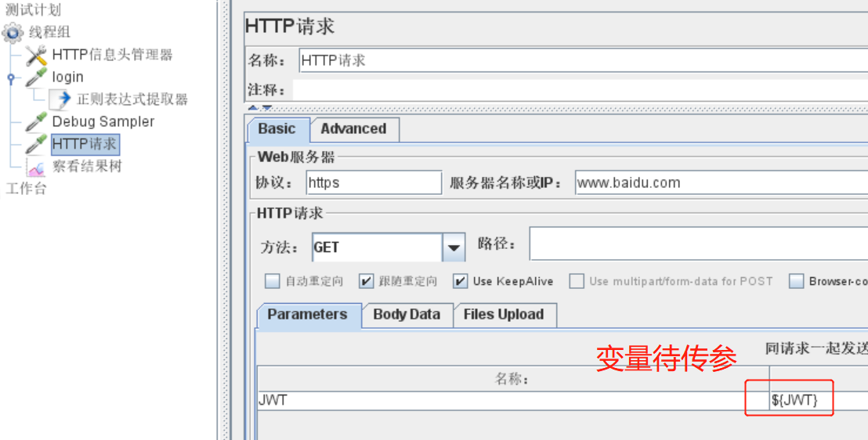Click the 协议 https field
Image resolution: width=868 pixels, height=440 pixels.
pyautogui.click(x=374, y=182)
